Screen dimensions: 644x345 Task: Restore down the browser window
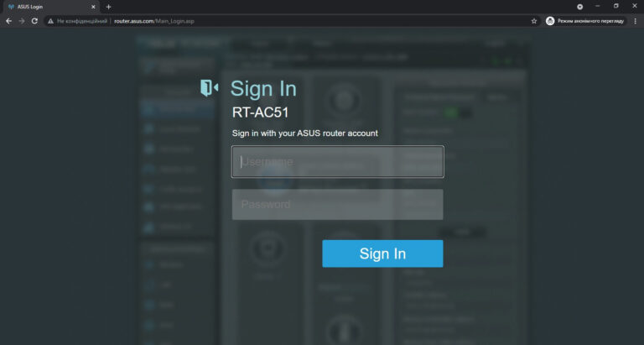(615, 7)
